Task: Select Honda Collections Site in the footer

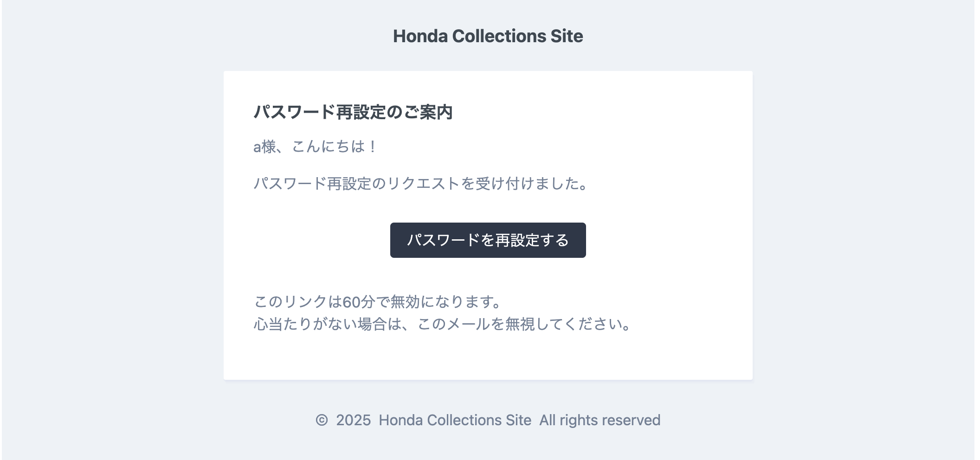Action: tap(455, 420)
